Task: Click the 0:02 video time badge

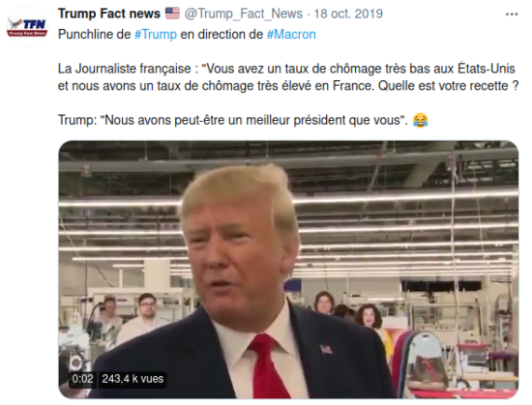Action: click(82, 379)
